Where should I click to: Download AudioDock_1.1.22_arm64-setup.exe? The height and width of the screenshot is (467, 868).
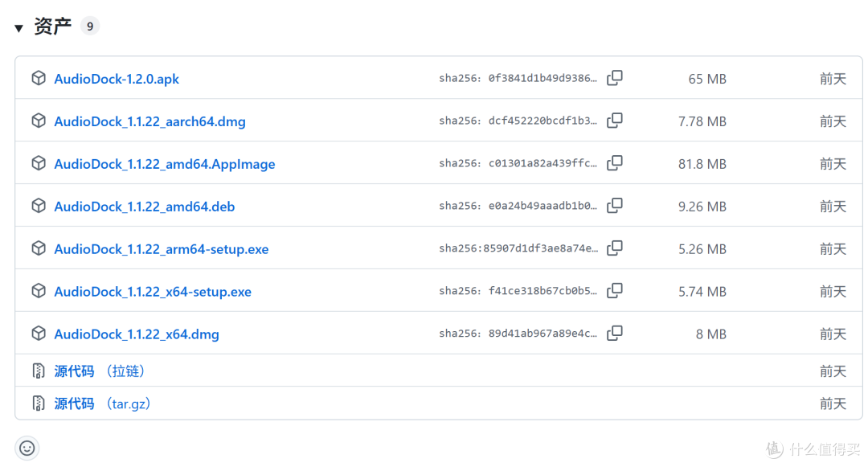tap(161, 249)
